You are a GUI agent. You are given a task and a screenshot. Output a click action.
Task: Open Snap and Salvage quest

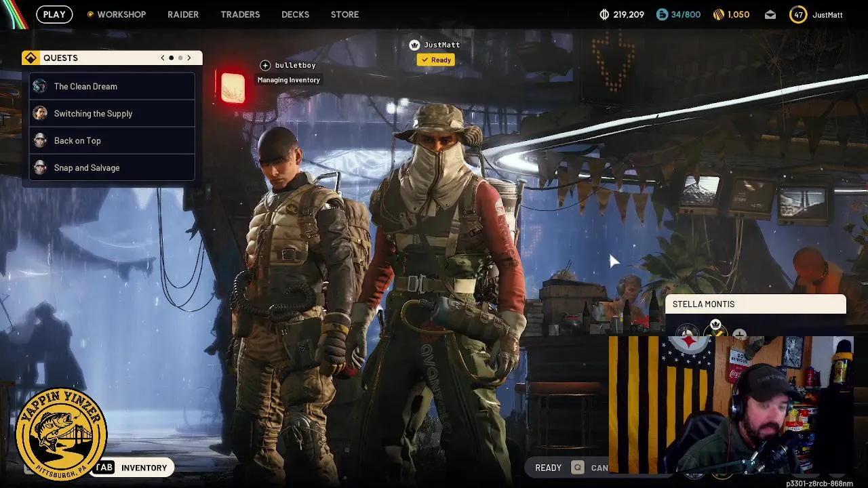112,167
